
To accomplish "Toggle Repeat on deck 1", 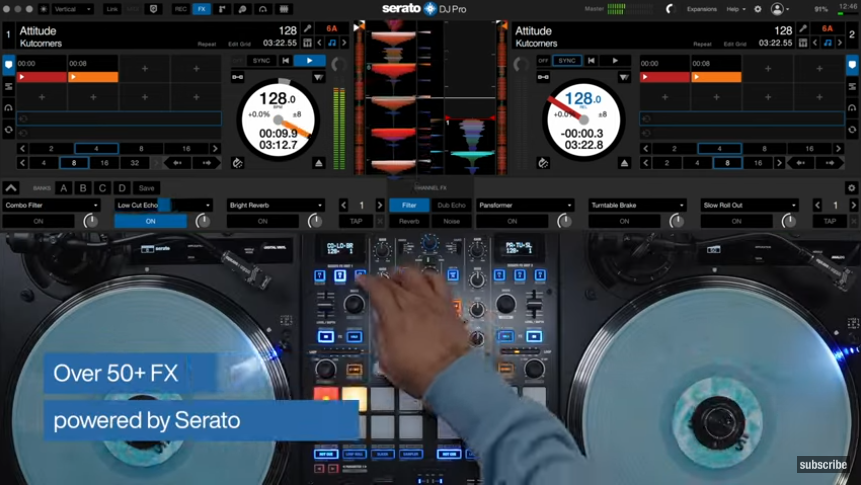I will point(207,44).
